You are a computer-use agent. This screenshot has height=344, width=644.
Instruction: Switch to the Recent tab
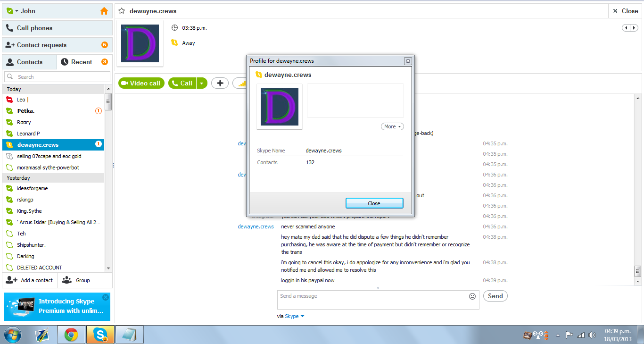(x=84, y=62)
